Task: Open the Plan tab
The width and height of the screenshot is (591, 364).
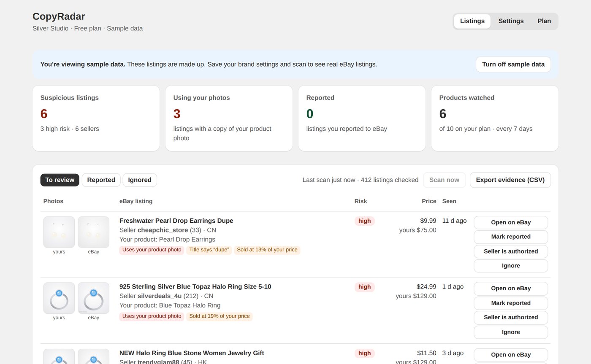Action: 544,21
